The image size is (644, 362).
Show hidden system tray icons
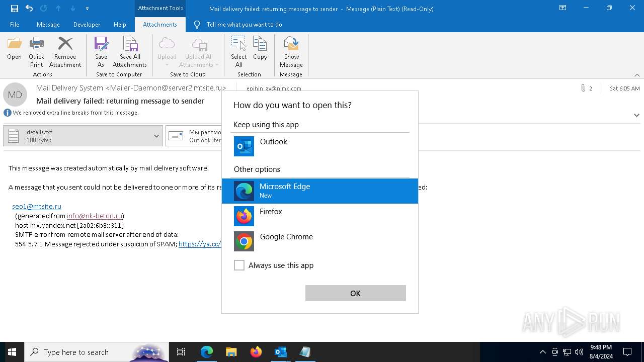tap(542, 352)
